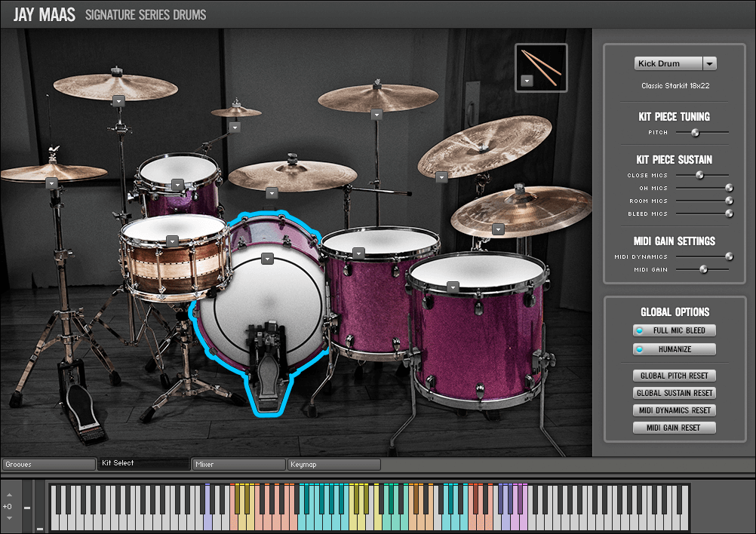756x534 pixels.
Task: Click the keyboard octave minus button
Action: 26,507
